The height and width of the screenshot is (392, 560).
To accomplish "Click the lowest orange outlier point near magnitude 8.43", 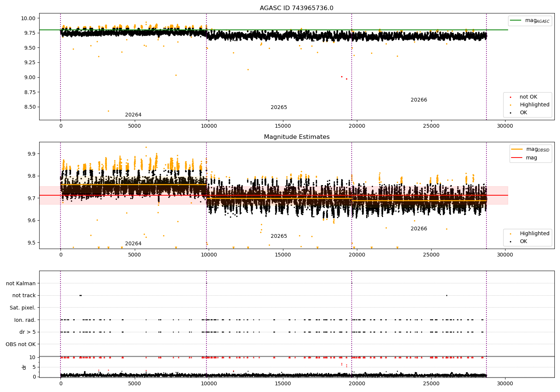I will [x=108, y=111].
